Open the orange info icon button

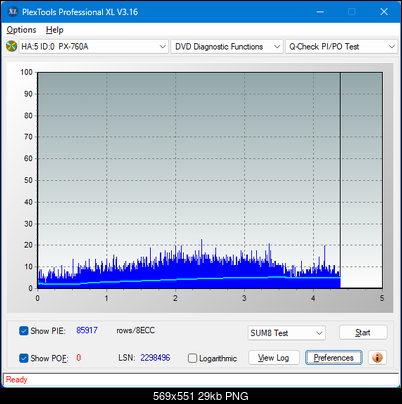377,358
